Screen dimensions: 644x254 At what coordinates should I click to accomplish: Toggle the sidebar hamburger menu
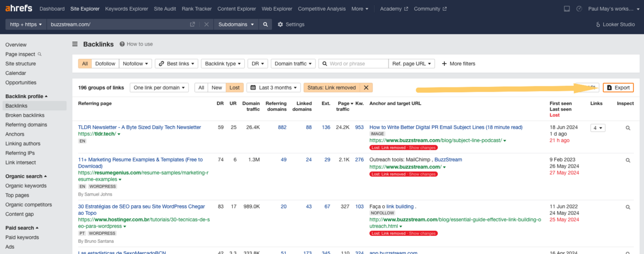point(75,44)
